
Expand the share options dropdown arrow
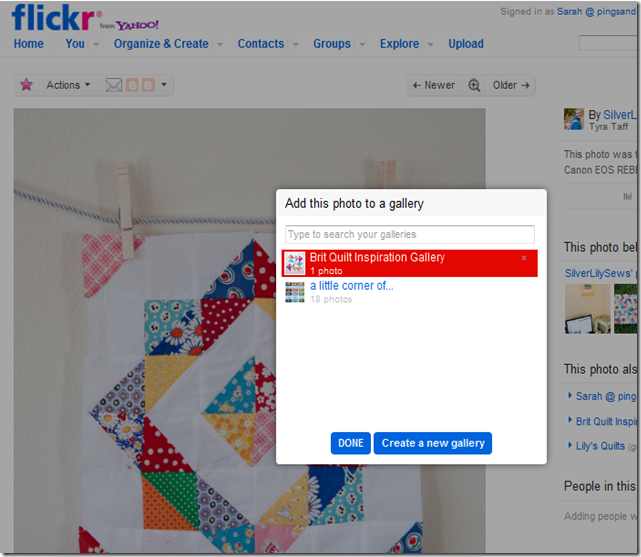(164, 85)
